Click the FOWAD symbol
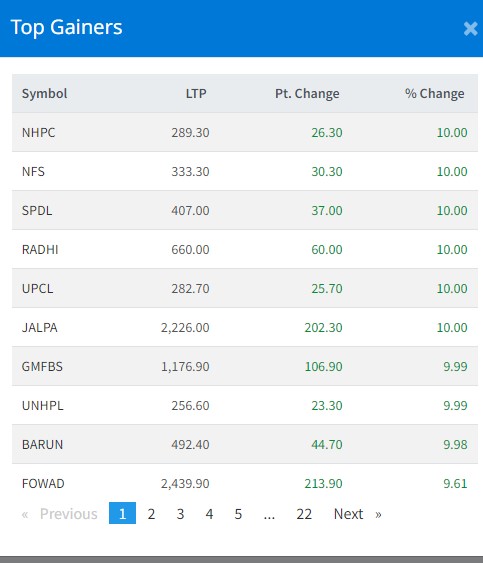 pyautogui.click(x=43, y=484)
